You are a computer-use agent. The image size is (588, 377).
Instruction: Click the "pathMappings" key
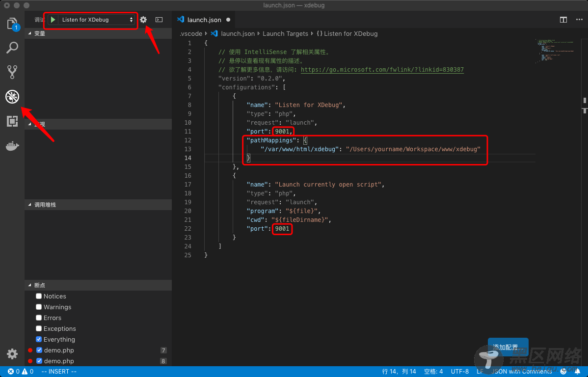pyautogui.click(x=271, y=140)
